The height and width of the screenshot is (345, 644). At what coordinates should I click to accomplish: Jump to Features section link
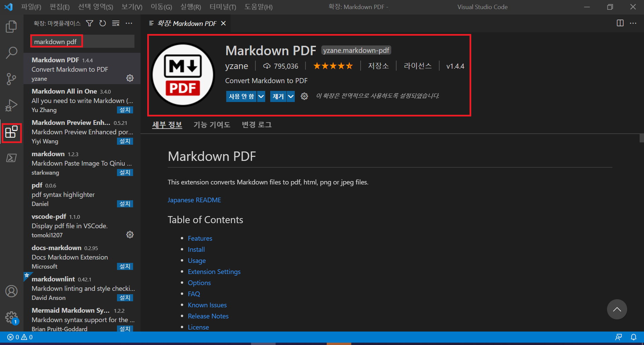[200, 238]
